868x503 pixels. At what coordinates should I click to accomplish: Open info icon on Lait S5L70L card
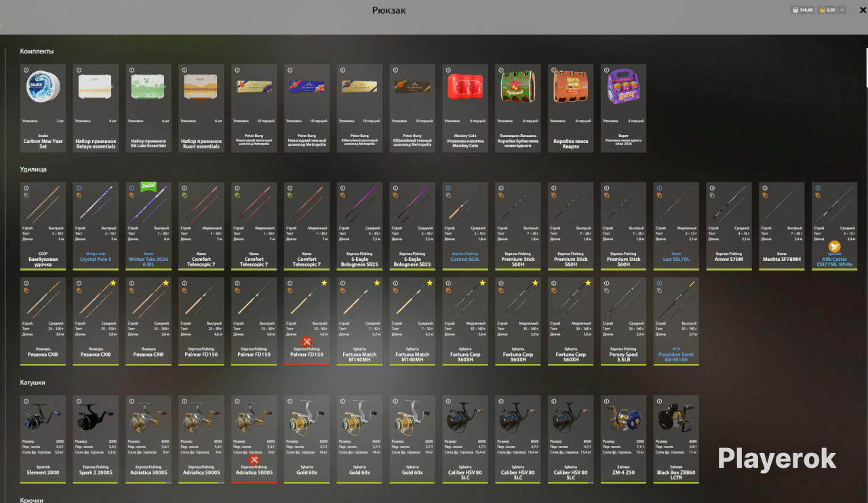tap(659, 188)
